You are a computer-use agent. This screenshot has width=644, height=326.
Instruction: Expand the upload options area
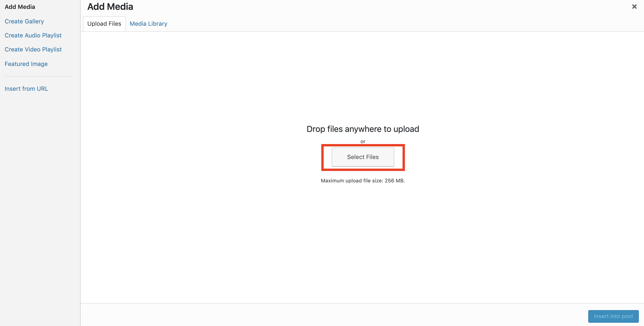pos(363,157)
